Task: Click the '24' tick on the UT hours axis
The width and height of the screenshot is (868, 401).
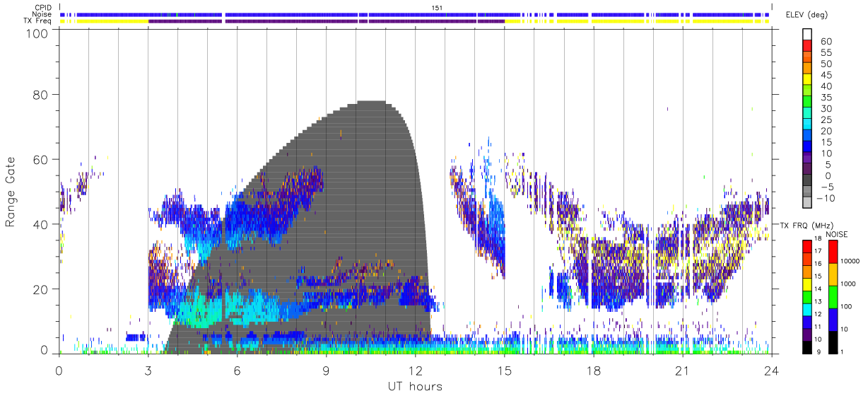Action: point(771,371)
